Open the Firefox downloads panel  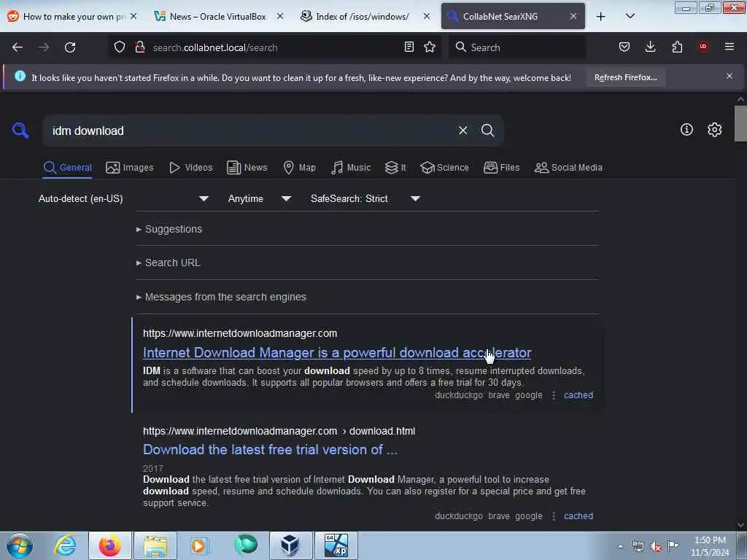coord(650,47)
